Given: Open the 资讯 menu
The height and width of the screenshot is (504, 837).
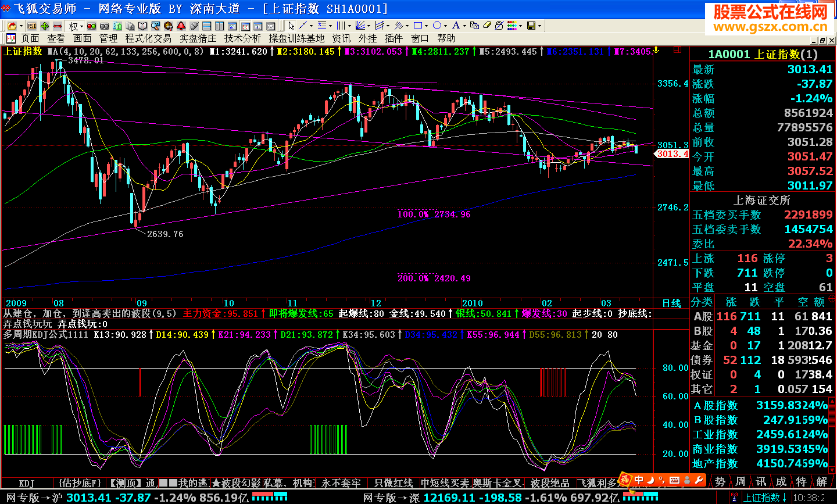Looking at the screenshot, I should pyautogui.click(x=341, y=38).
